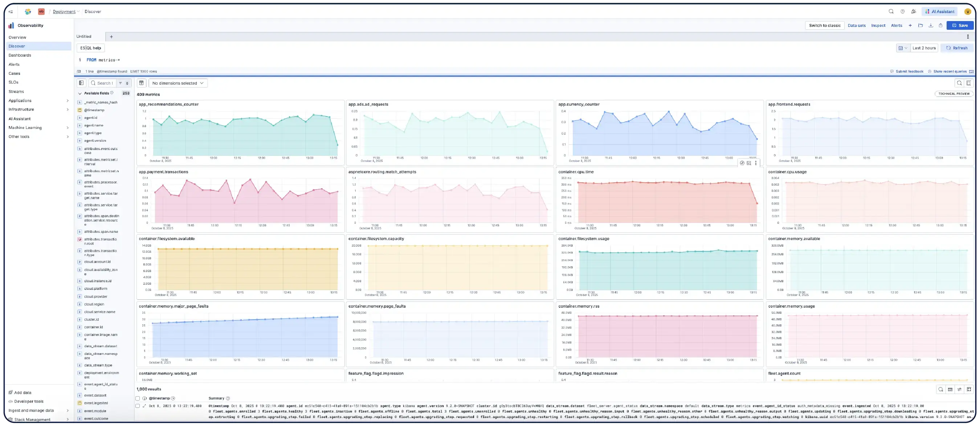This screenshot has height=426, width=980.
Task: Expand the Infrastructure section in the sidebar
Action: (x=68, y=109)
